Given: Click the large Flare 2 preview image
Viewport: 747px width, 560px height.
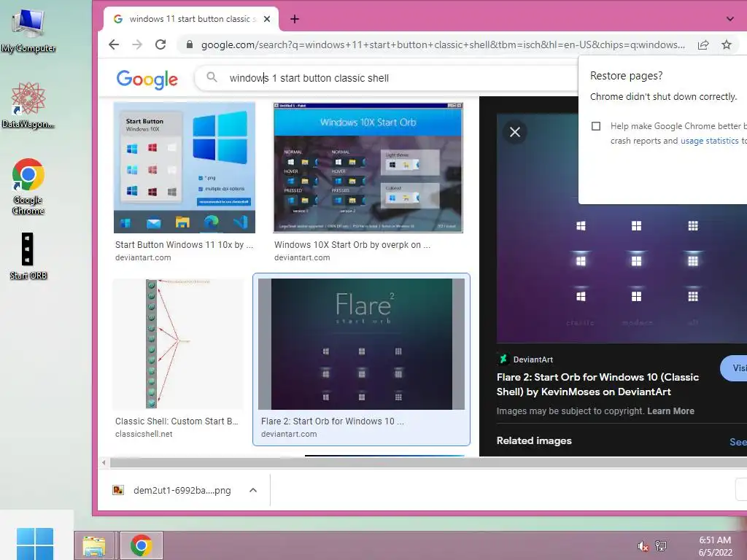Looking at the screenshot, I should pyautogui.click(x=622, y=227).
